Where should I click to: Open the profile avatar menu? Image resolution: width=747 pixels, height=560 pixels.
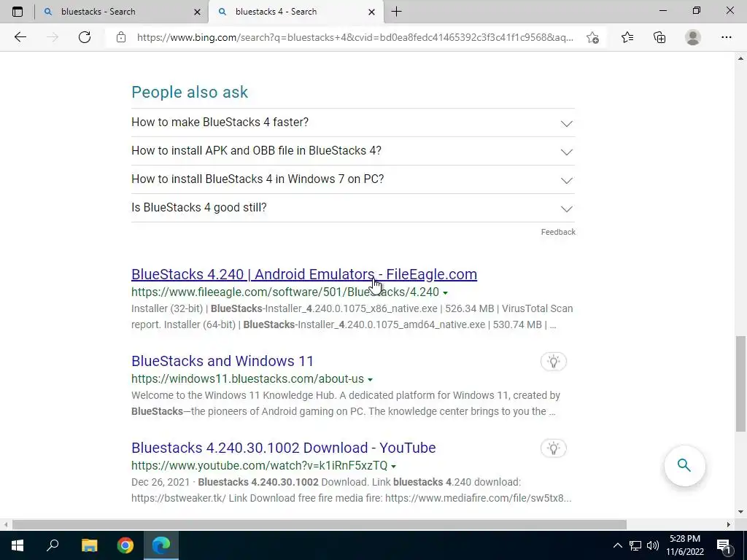pos(693,37)
